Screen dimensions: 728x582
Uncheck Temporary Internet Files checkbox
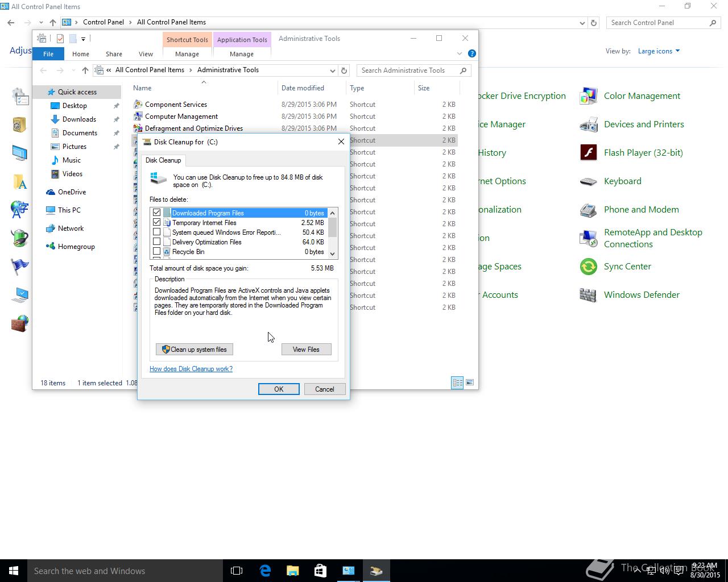coord(157,222)
